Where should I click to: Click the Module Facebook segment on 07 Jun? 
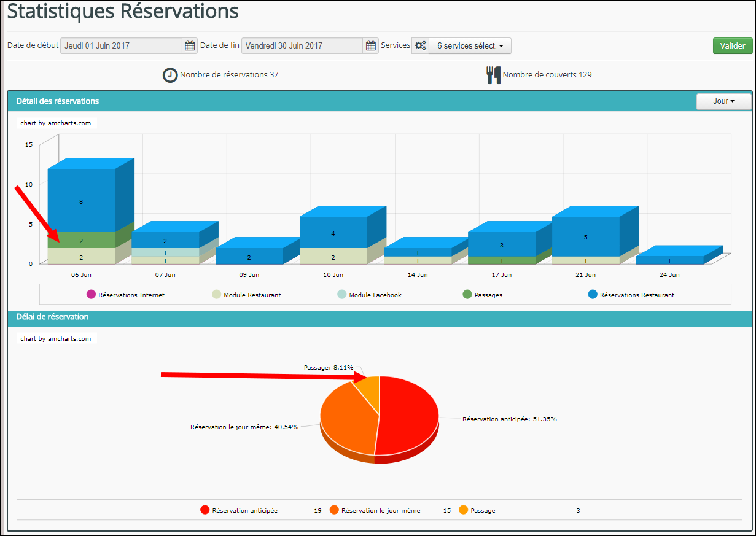(165, 252)
